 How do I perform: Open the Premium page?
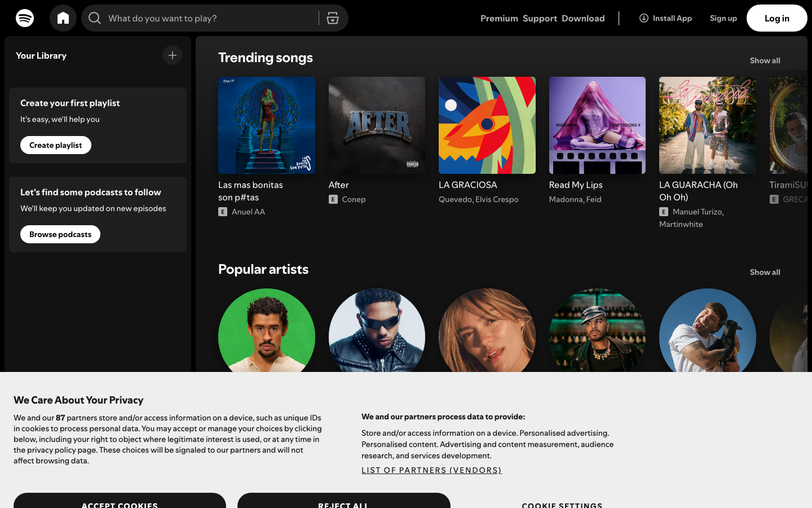pyautogui.click(x=499, y=18)
